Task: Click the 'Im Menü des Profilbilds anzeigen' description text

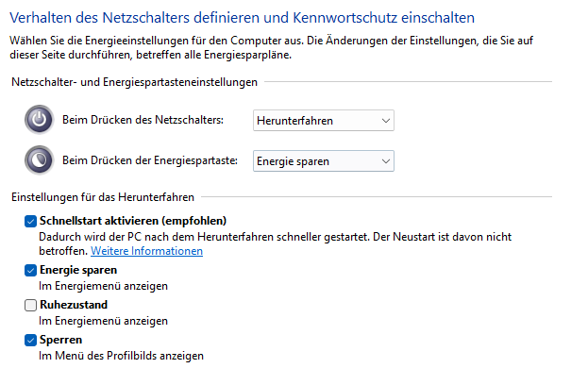Action: 122,356
